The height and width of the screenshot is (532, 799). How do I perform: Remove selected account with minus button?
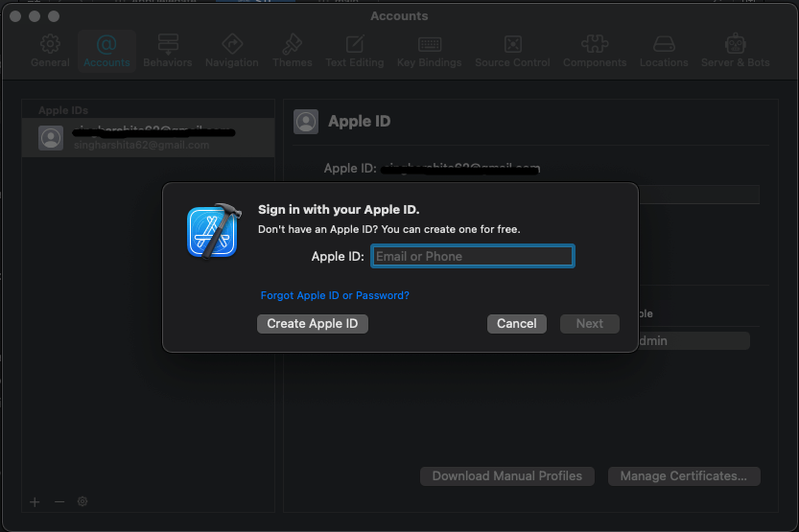(59, 502)
